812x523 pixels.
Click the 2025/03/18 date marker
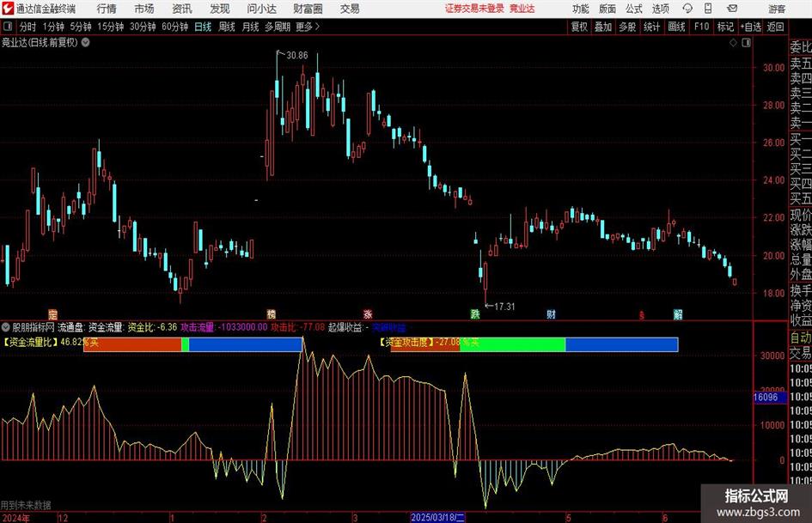(437, 517)
